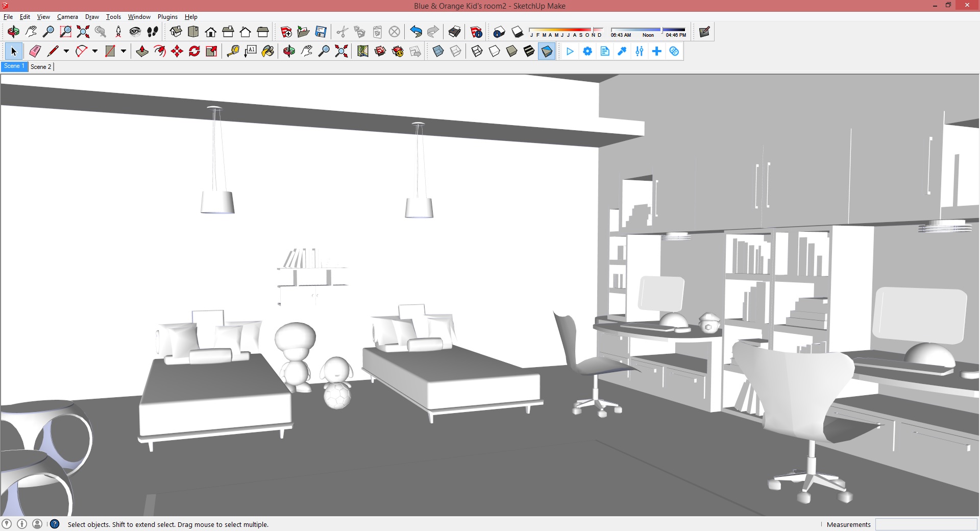Enable Wireframe face style

pos(477,51)
